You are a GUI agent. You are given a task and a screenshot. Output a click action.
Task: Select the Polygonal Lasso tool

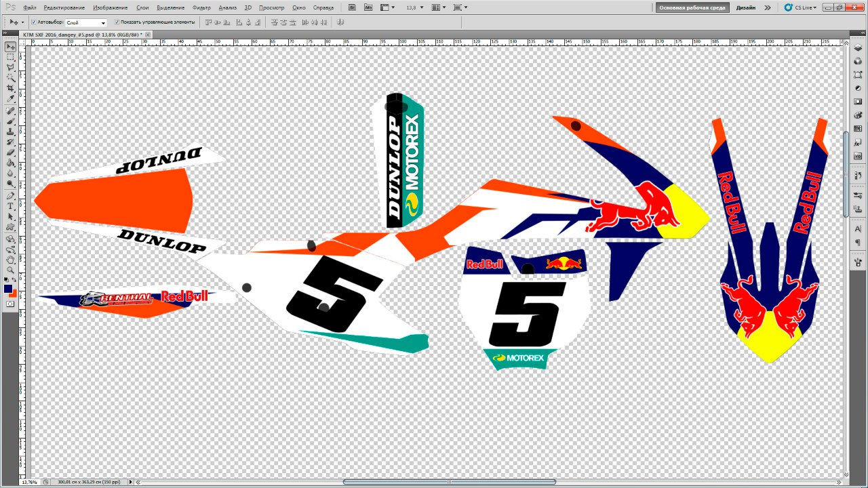pyautogui.click(x=11, y=68)
